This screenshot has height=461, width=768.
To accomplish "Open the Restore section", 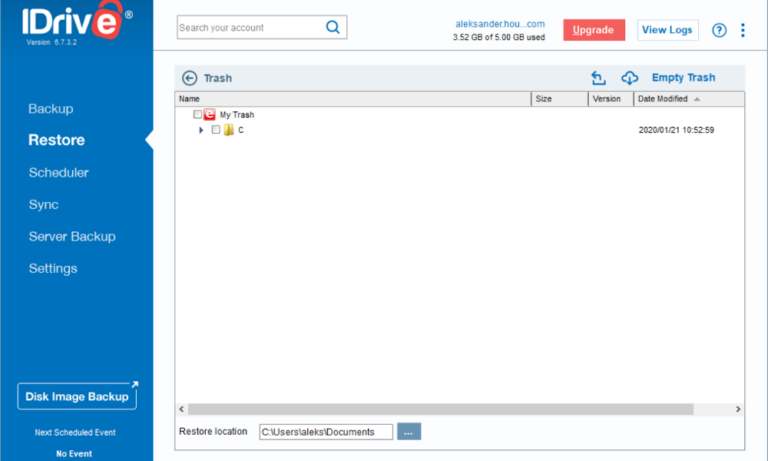I will click(57, 140).
